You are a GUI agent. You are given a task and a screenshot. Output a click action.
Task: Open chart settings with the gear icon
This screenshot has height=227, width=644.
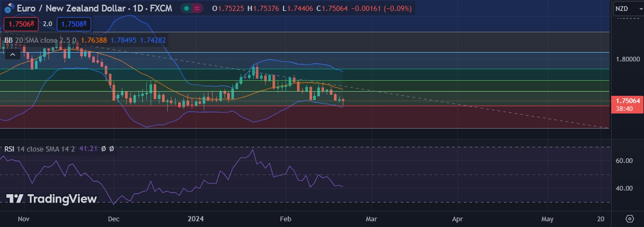629,218
